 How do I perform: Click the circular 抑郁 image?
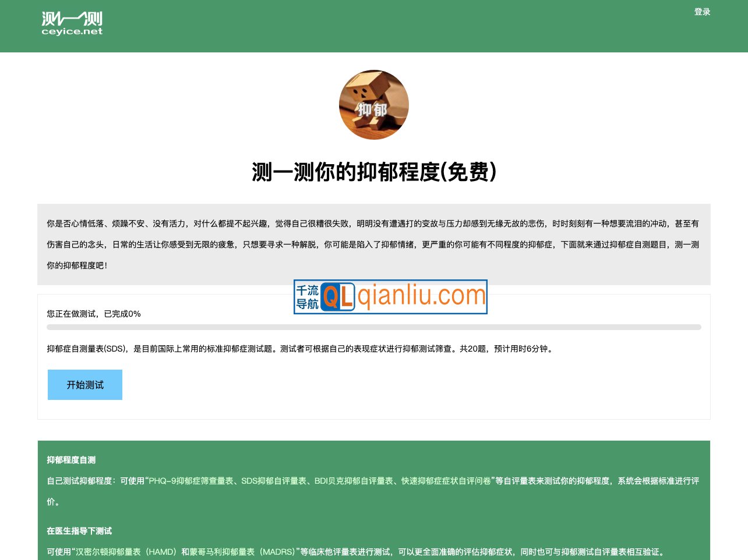(x=374, y=105)
